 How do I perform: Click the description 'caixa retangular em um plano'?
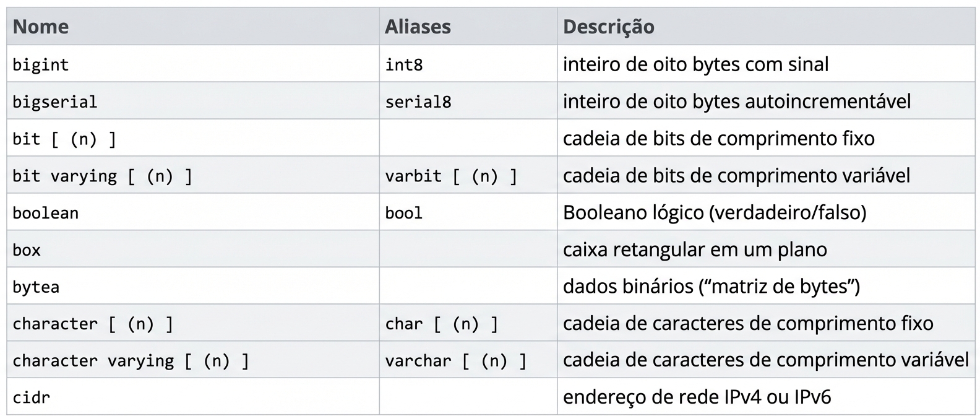[x=695, y=249]
